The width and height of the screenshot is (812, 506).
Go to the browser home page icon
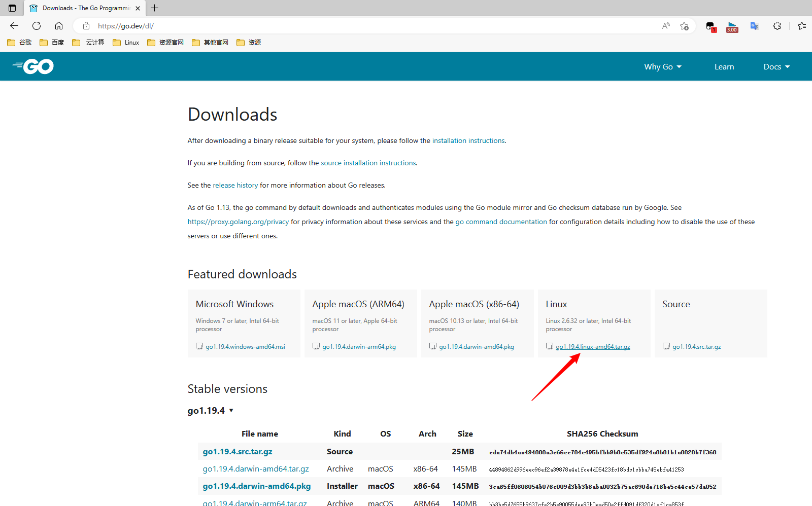pos(59,26)
